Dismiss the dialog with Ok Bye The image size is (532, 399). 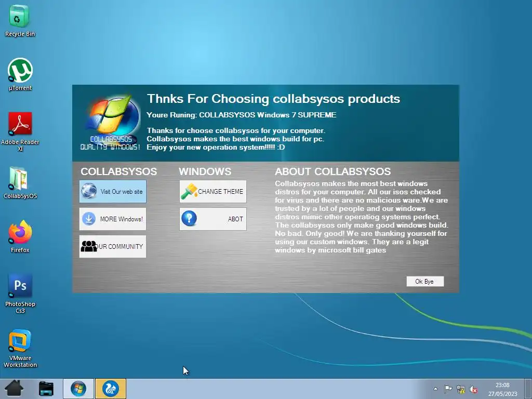[425, 281]
